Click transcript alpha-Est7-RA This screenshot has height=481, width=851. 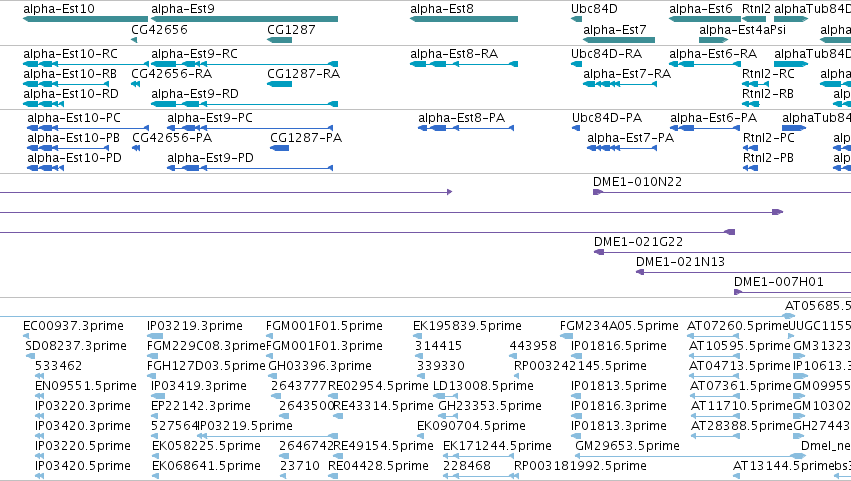(620, 84)
